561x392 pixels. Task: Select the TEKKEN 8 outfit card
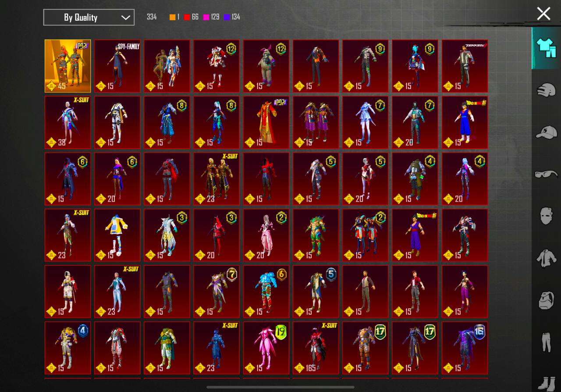[465, 66]
